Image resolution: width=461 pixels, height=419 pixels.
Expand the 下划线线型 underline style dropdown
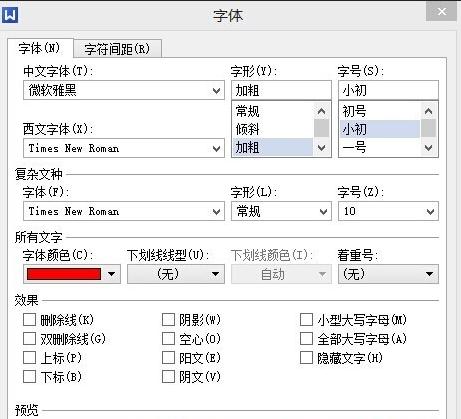coord(176,274)
